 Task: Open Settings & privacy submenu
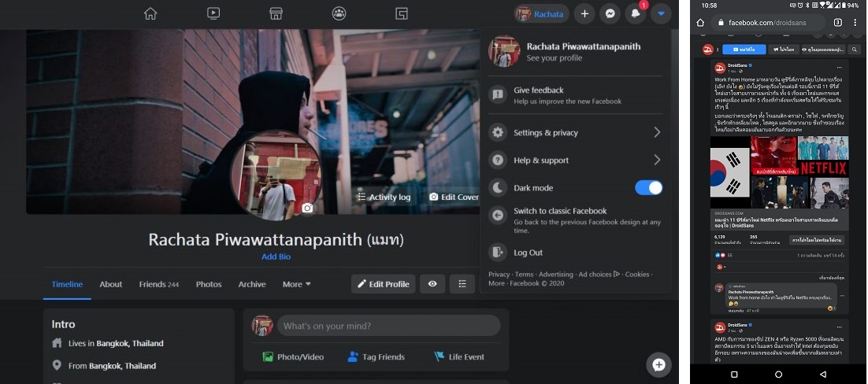[575, 132]
